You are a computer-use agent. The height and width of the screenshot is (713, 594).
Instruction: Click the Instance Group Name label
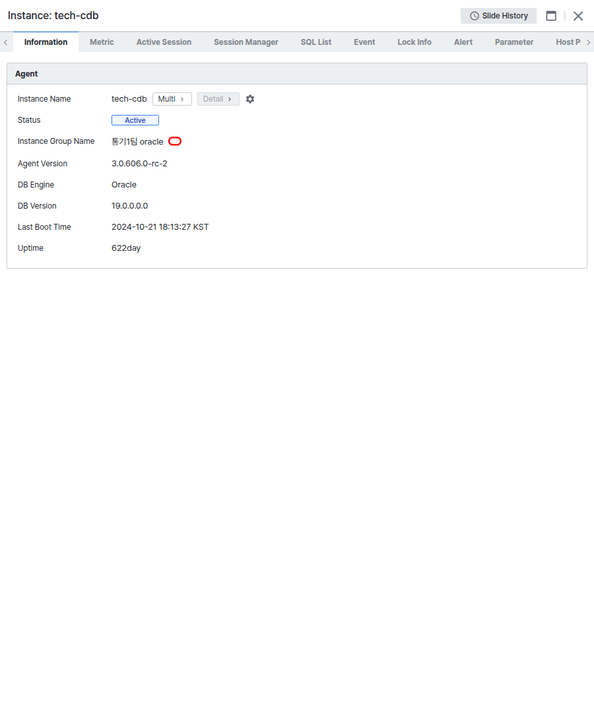tap(56, 141)
